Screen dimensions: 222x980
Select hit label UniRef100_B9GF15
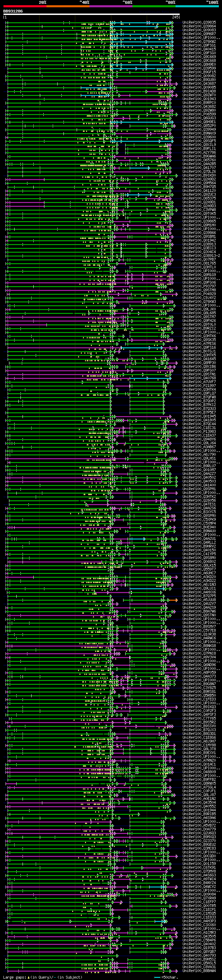(x=199, y=72)
